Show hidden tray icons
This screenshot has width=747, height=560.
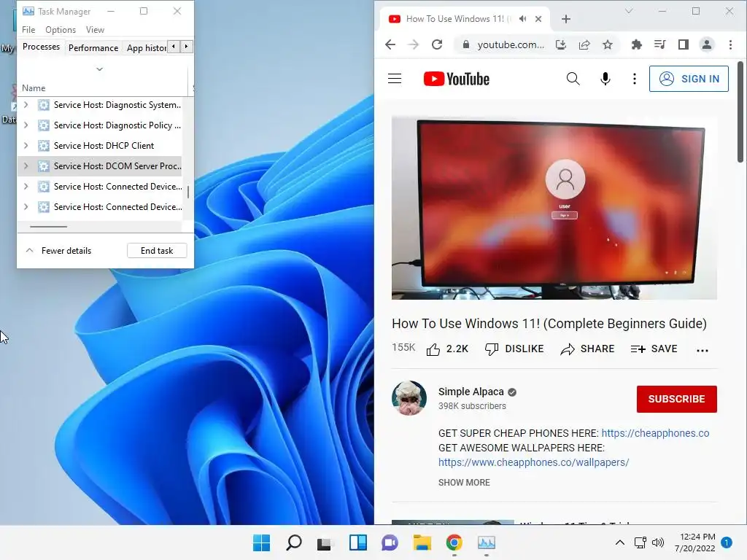pos(619,542)
